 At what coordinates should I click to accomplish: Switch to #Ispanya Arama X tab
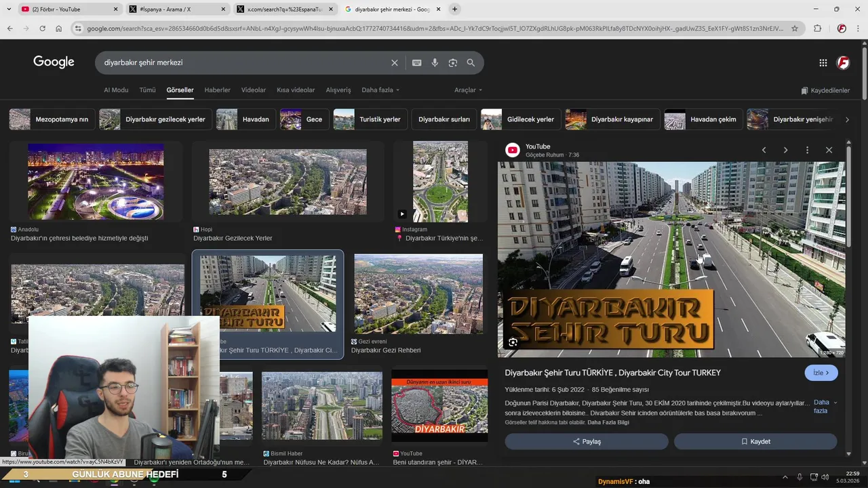point(178,9)
